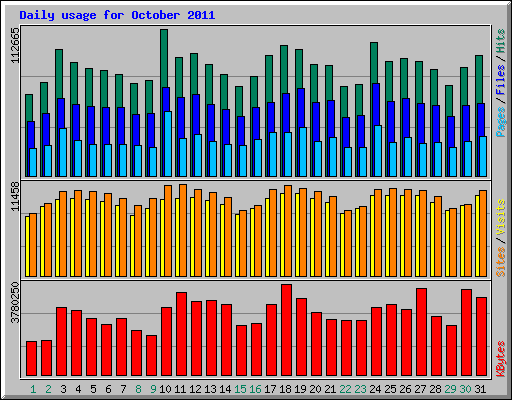Click the 'Hits' legend label
The height and width of the screenshot is (400, 512).
pyautogui.click(x=501, y=41)
